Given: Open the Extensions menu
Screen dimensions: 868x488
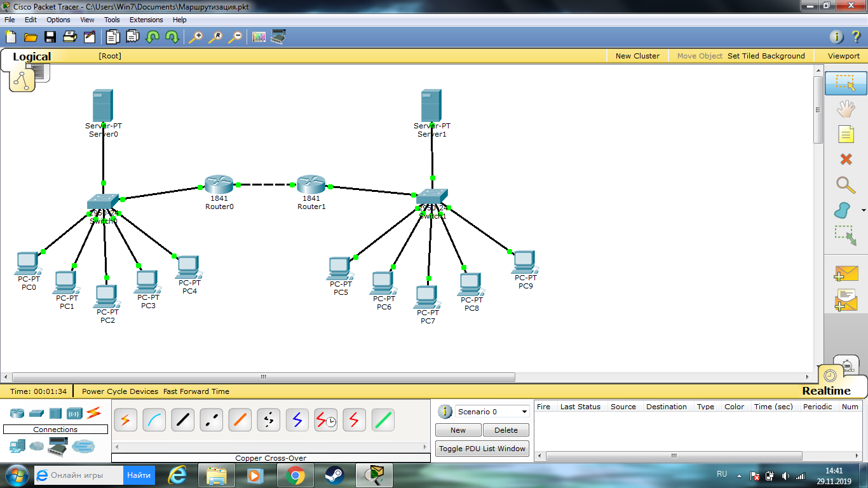Looking at the screenshot, I should click(146, 20).
